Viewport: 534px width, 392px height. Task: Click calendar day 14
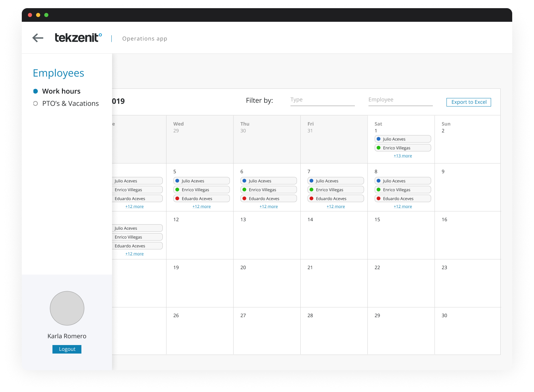[334, 235]
